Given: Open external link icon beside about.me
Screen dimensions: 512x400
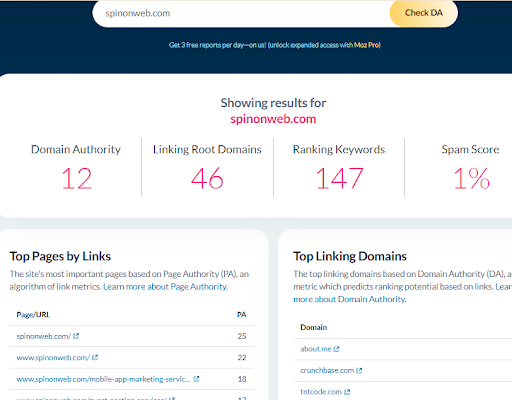Looking at the screenshot, I should [336, 349].
